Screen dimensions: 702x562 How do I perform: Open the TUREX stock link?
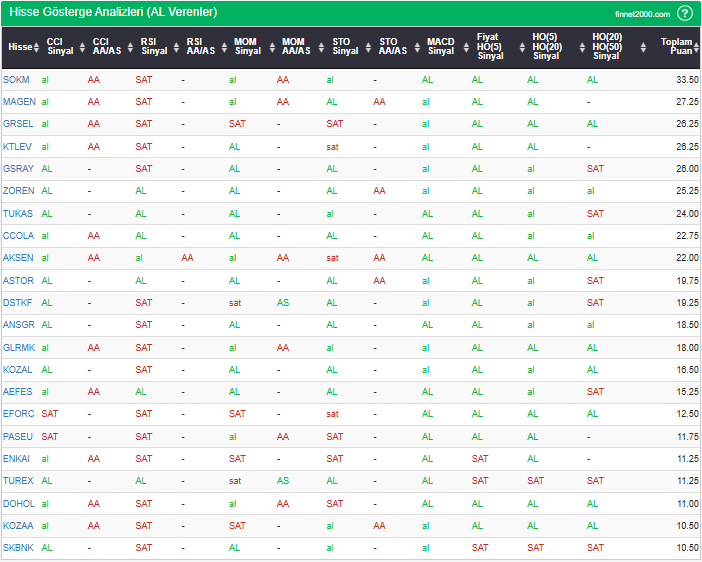coord(18,480)
